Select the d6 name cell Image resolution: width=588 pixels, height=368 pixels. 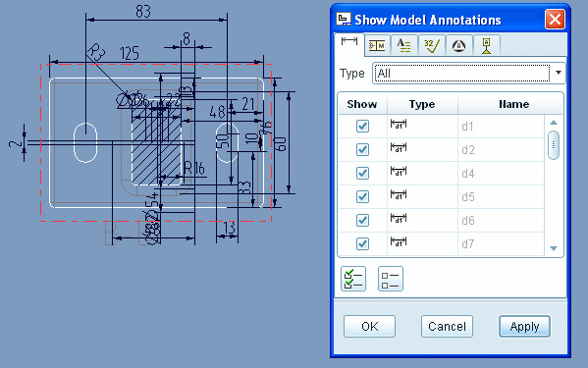pyautogui.click(x=501, y=221)
